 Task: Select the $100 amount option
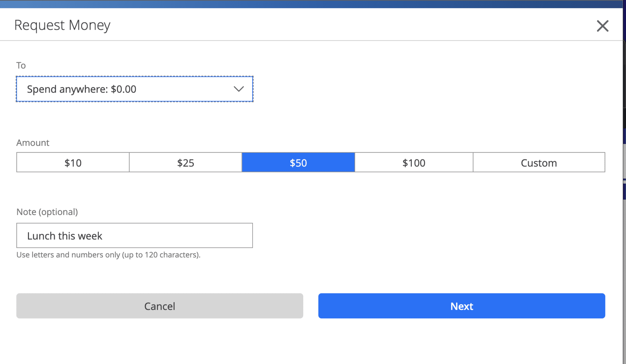pos(414,163)
